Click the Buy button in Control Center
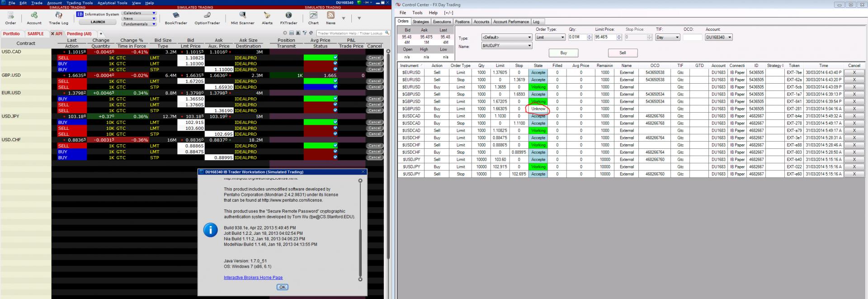The height and width of the screenshot is (299, 868). click(x=563, y=53)
